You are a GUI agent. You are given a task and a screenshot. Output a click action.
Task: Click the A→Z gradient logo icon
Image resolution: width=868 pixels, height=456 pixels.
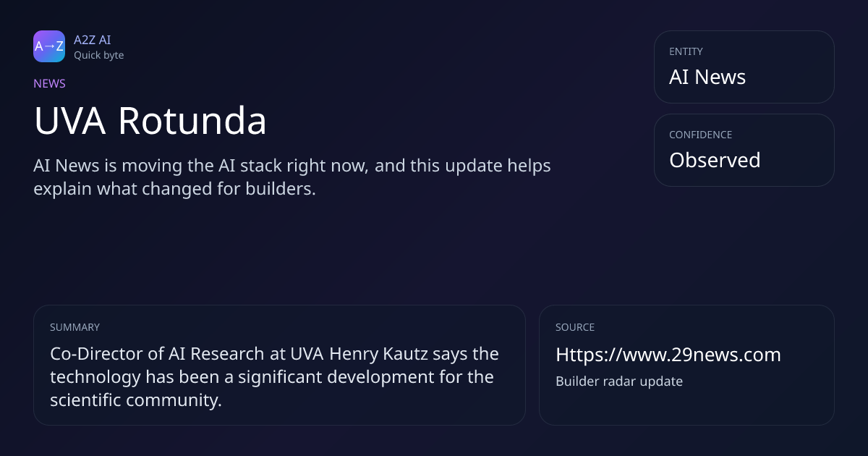(49, 46)
